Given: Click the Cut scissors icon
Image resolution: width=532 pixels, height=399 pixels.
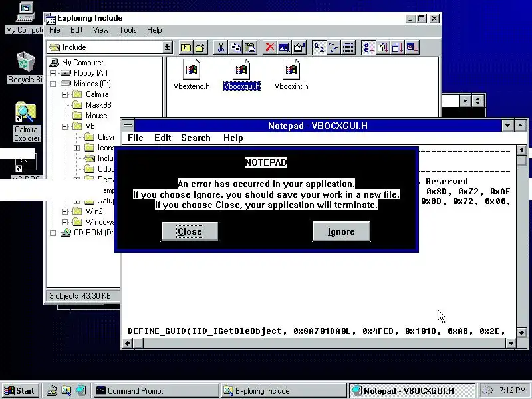Looking at the screenshot, I should click(x=221, y=47).
